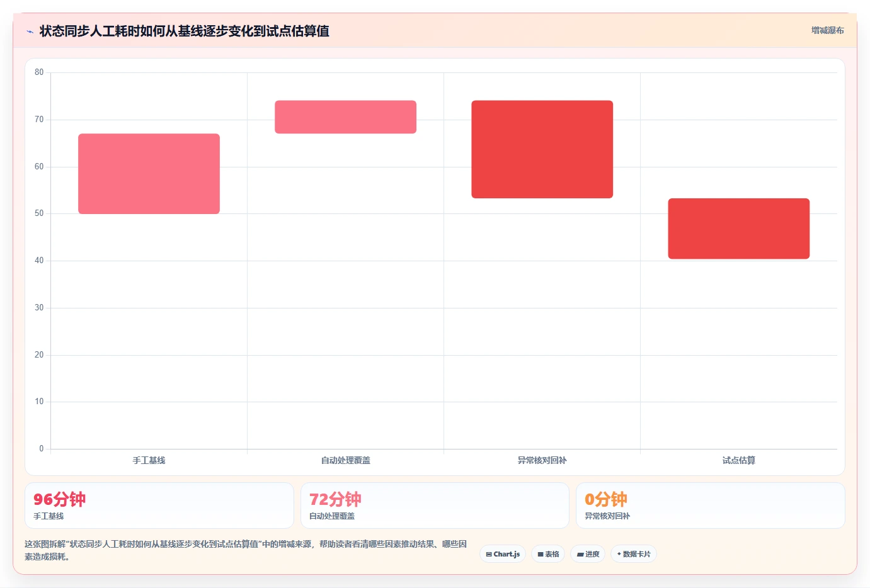Select the Chart.js chip

coord(503,554)
